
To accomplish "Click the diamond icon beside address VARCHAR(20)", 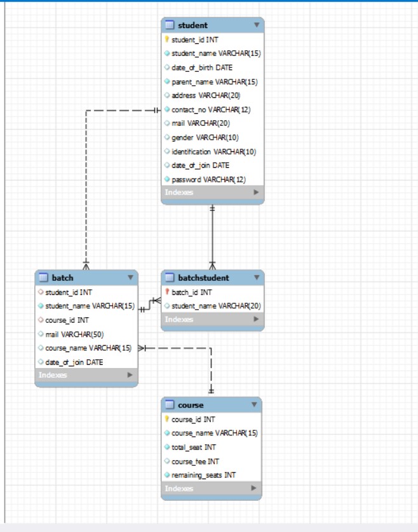I will coord(167,95).
